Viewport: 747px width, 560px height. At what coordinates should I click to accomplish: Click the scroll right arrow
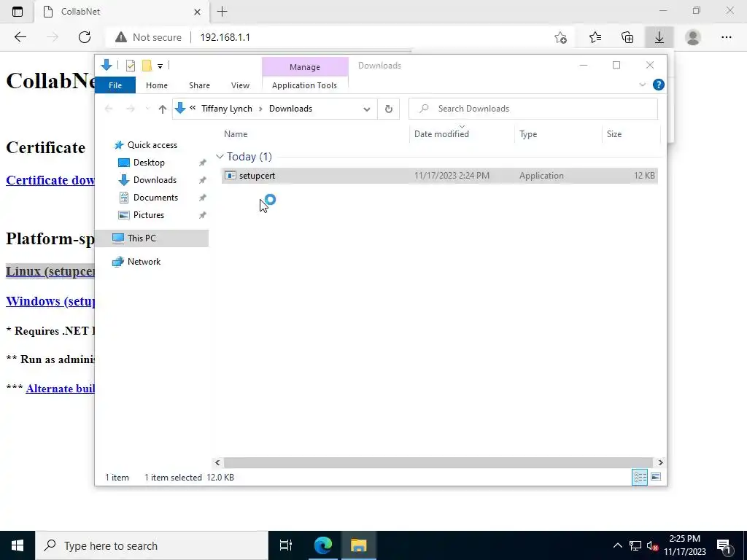pos(660,462)
